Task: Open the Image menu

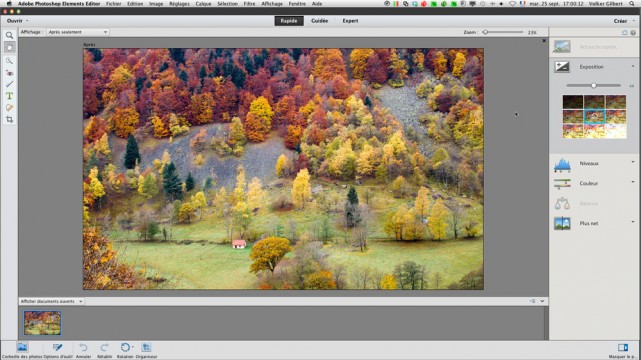Action: tap(156, 4)
